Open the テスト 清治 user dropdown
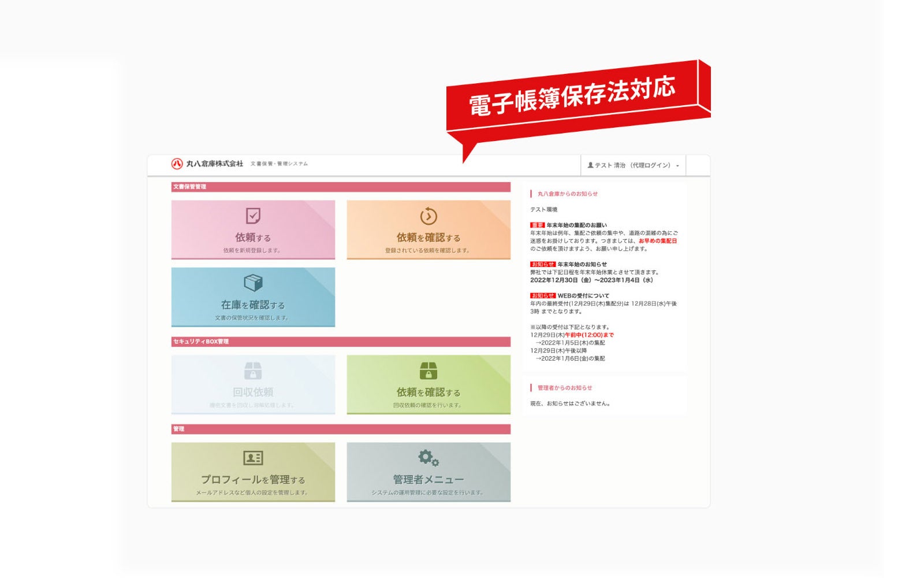924x578 pixels. [632, 165]
